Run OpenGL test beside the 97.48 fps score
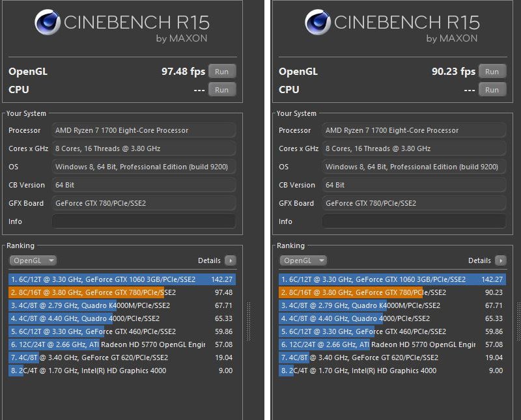The image size is (521, 420). coord(222,72)
